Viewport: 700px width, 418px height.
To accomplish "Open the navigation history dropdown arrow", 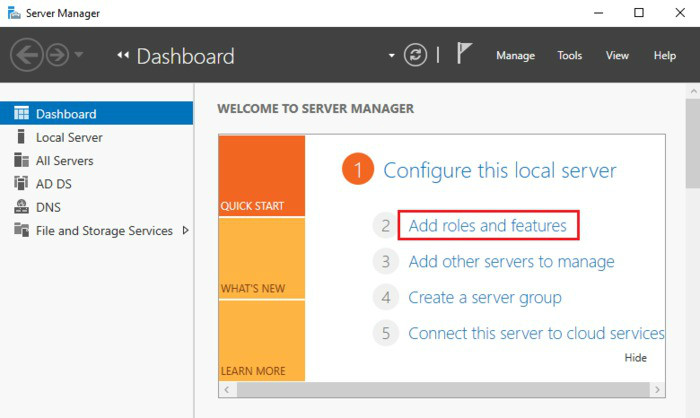I will click(80, 56).
